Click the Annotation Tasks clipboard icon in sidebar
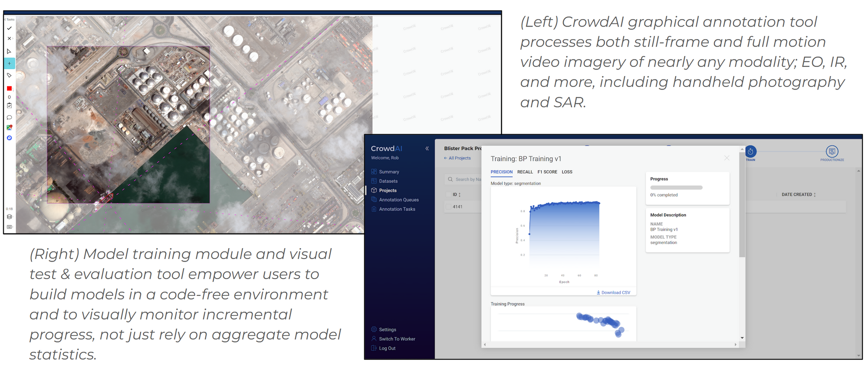This screenshot has height=378, width=868. [x=374, y=209]
